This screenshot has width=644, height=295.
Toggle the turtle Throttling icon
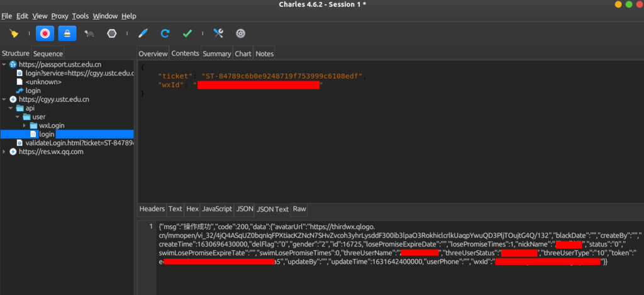pyautogui.click(x=90, y=33)
